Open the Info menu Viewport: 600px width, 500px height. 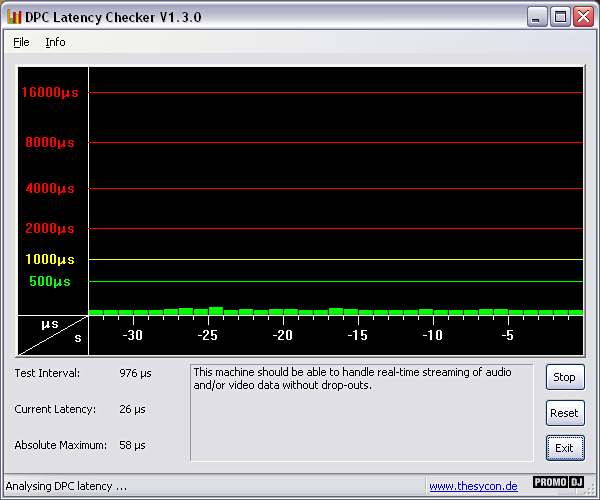click(x=55, y=42)
